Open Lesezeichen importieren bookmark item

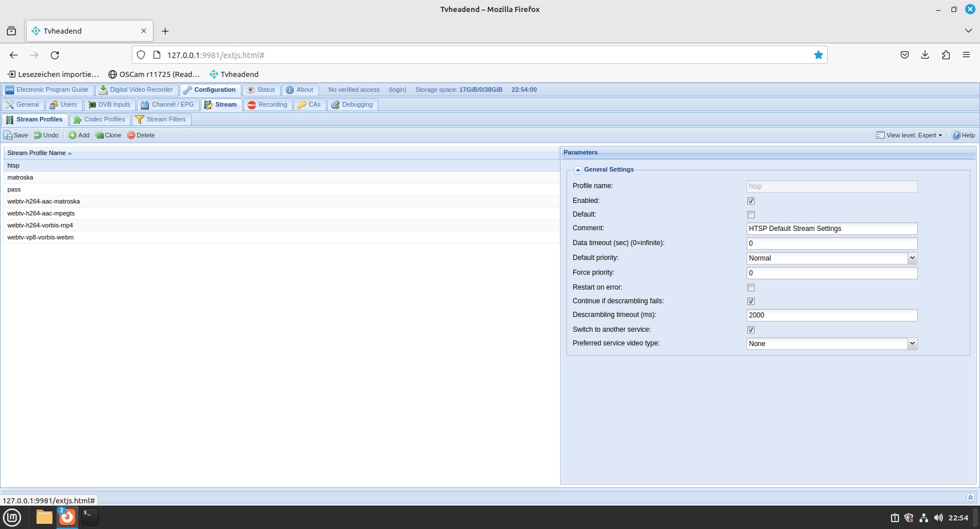click(53, 75)
